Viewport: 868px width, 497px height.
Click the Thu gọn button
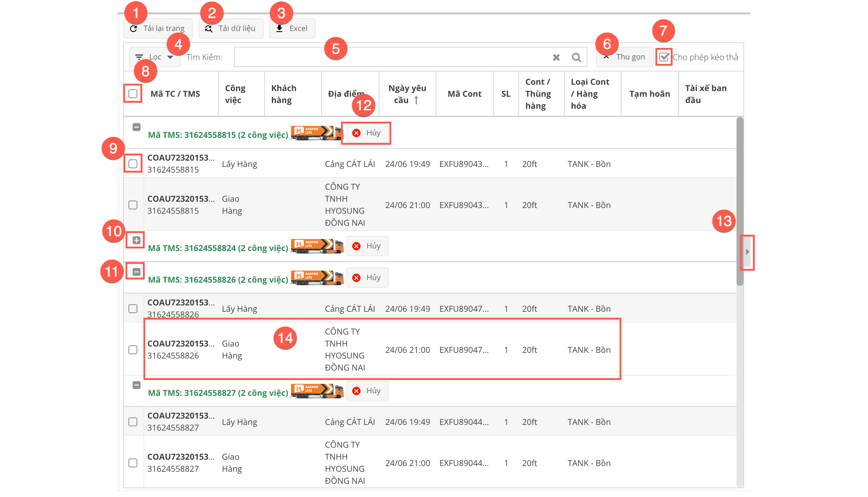coord(624,57)
